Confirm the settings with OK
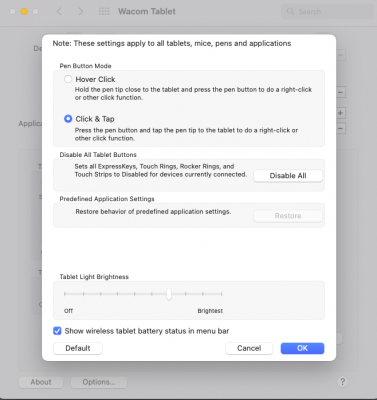The width and height of the screenshot is (377, 400). coord(302,348)
